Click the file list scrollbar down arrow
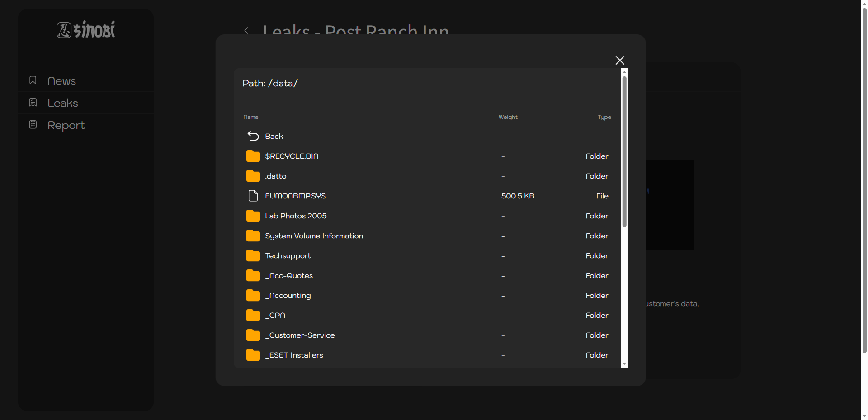This screenshot has height=420, width=868. (x=624, y=364)
